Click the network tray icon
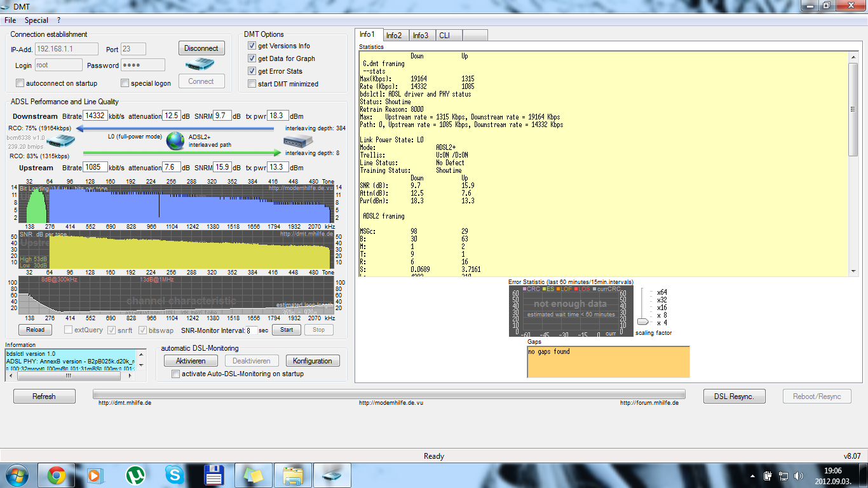Screen dimensions: 868x488 [783, 475]
